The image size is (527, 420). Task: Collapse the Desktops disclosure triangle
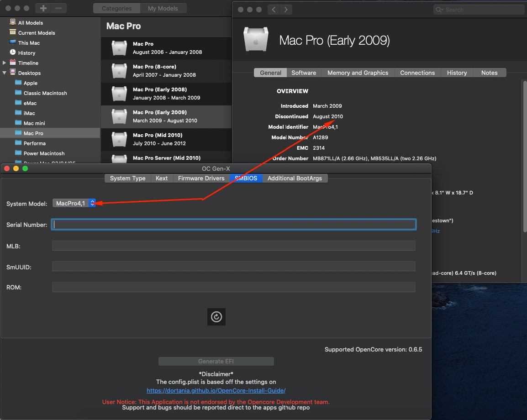click(x=5, y=73)
